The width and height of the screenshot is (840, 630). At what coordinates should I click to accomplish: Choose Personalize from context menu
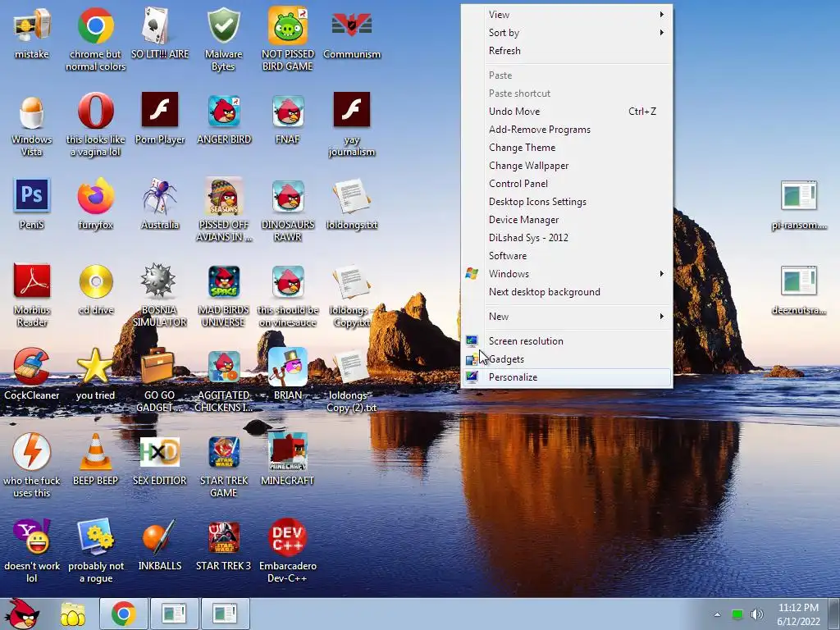click(567, 377)
